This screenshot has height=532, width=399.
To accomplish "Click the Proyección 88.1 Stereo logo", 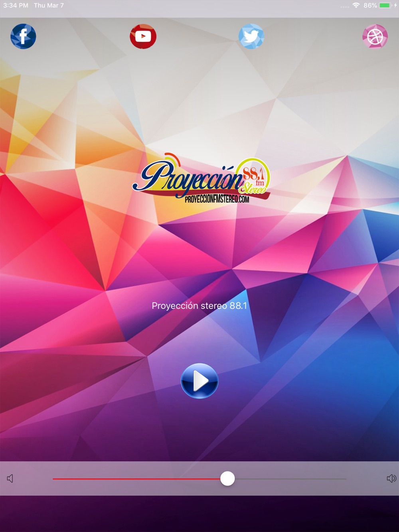I will [201, 178].
